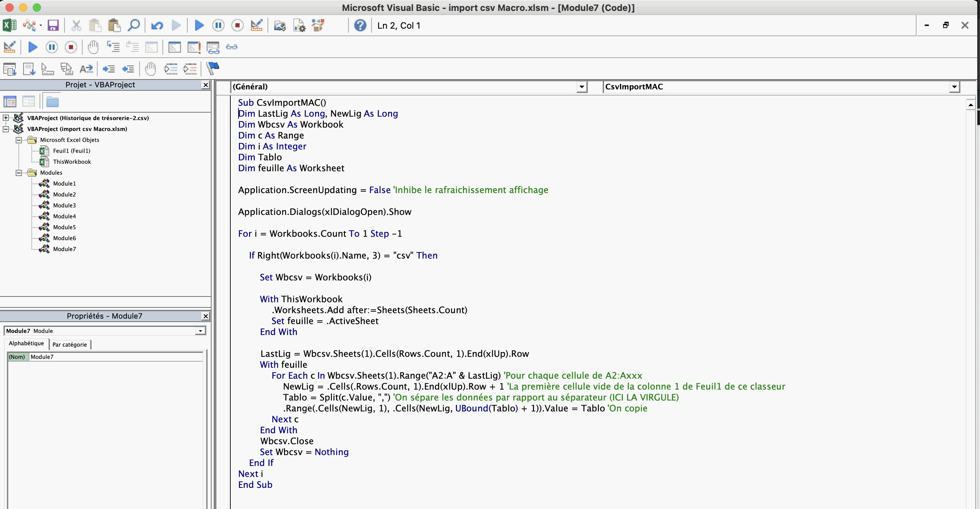
Task: Click the Find magnifier icon
Action: pos(133,26)
